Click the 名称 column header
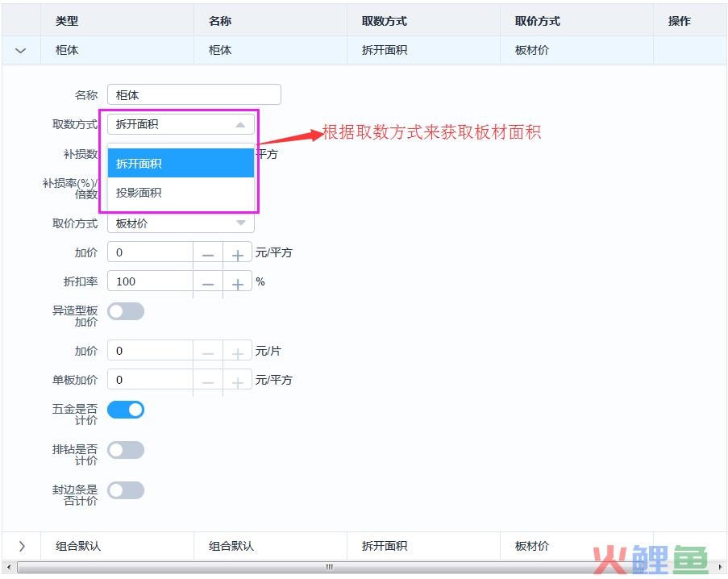Image resolution: width=728 pixels, height=579 pixels. point(270,20)
